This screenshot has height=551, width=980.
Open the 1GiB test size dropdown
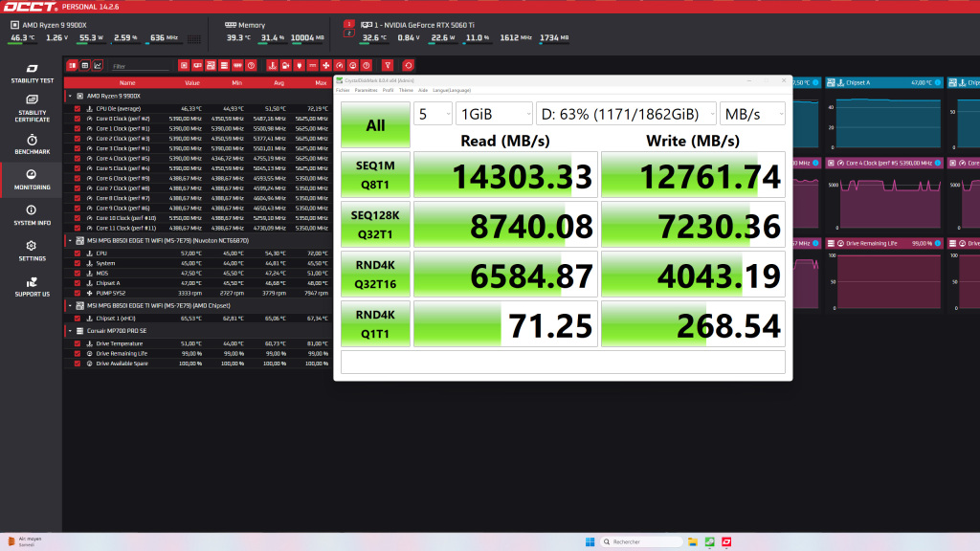pyautogui.click(x=494, y=115)
